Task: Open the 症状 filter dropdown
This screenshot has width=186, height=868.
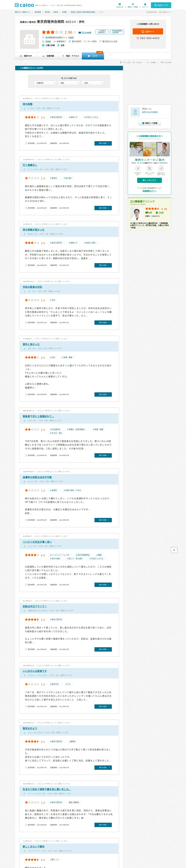Action: point(93,83)
